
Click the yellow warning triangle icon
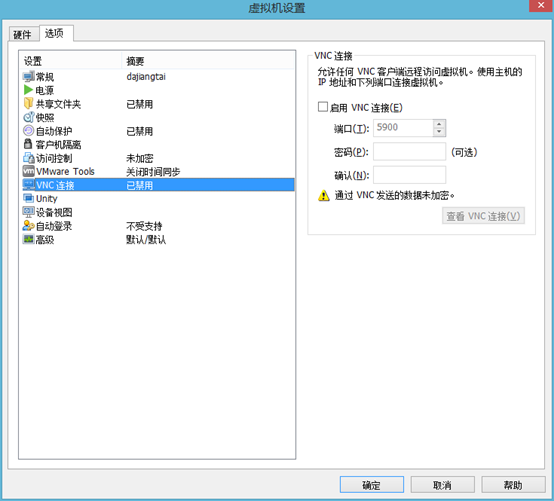coord(324,195)
